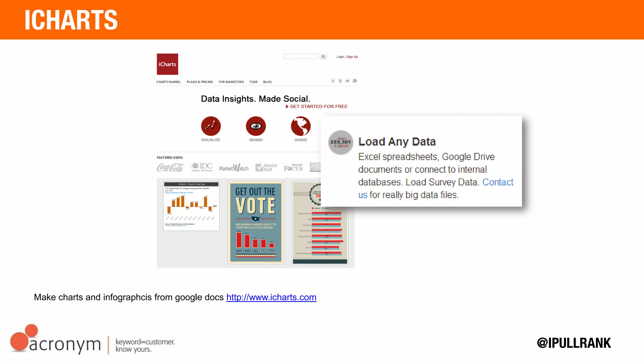Screen dimensions: 644x362
Task: Click the search magnifier button
Action: 323,57
